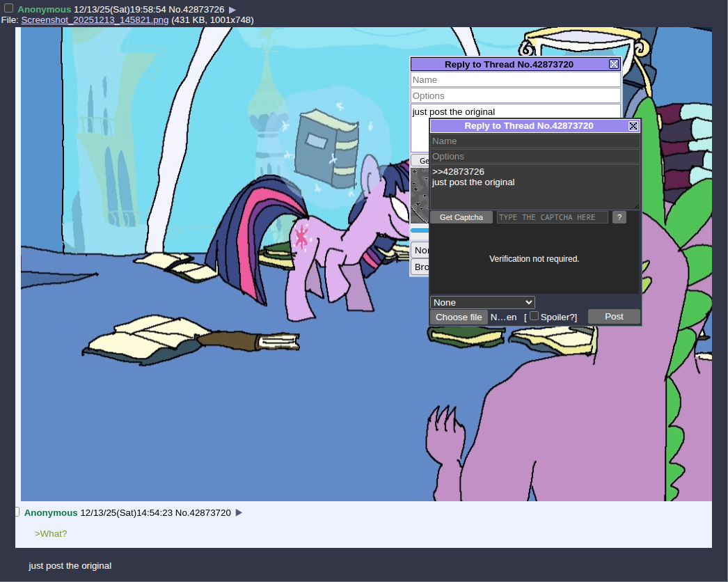Focus the Name field in dark reply form
Screen dimensions: 728x582
click(x=535, y=141)
